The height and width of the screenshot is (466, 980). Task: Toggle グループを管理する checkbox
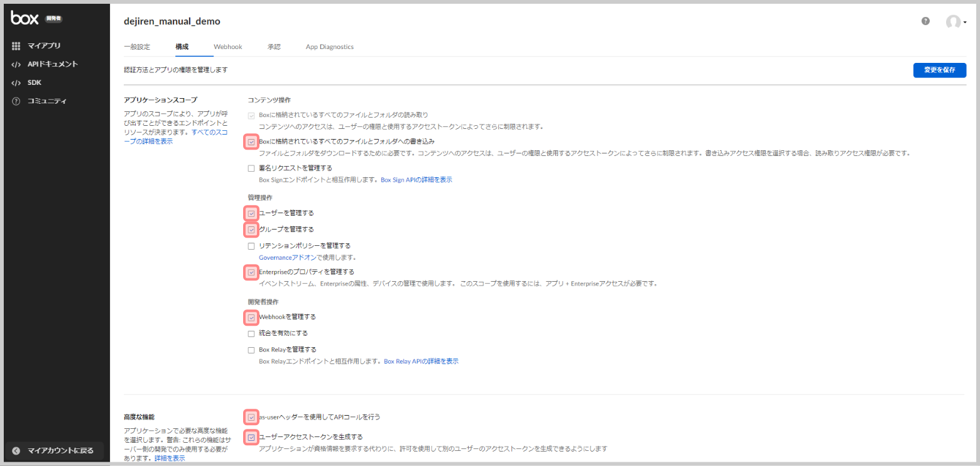251,230
